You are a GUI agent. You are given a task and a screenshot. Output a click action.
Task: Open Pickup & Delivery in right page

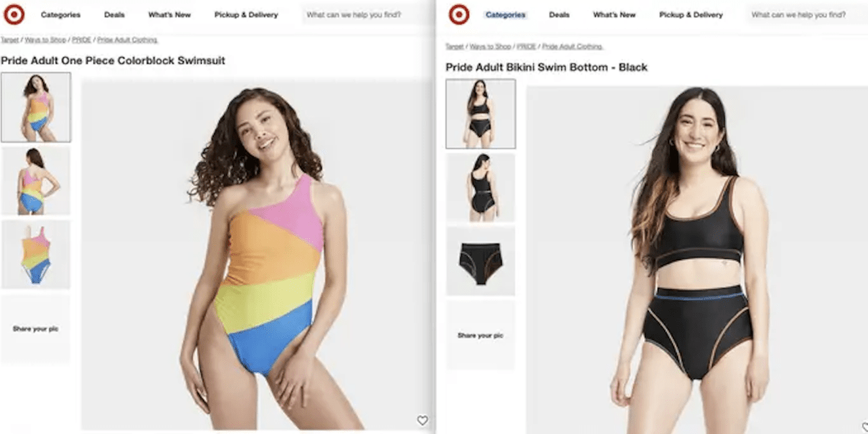coord(691,15)
